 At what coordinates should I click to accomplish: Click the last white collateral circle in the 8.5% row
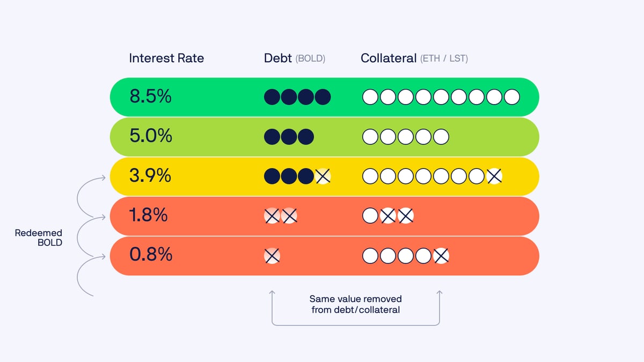coord(512,97)
